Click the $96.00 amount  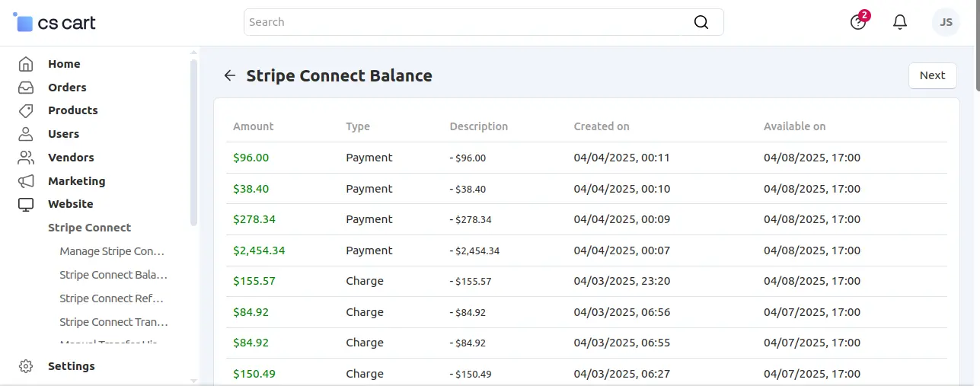coord(251,158)
